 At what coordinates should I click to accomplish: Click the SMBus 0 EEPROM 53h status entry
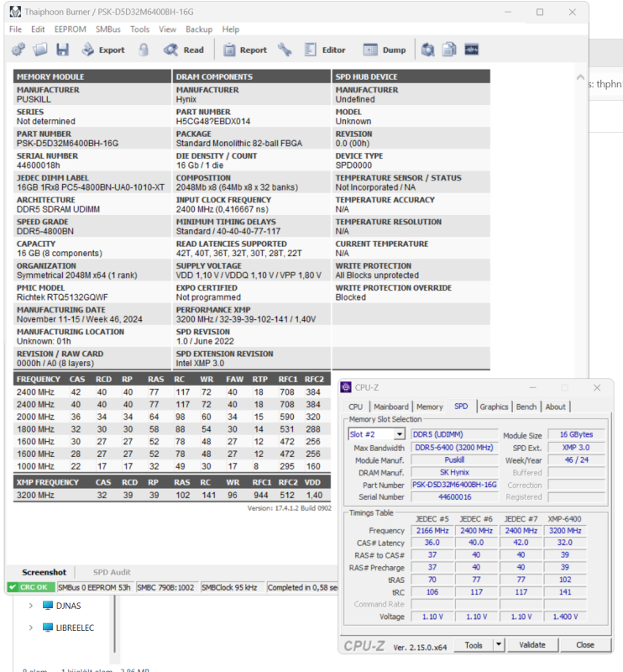pyautogui.click(x=94, y=587)
